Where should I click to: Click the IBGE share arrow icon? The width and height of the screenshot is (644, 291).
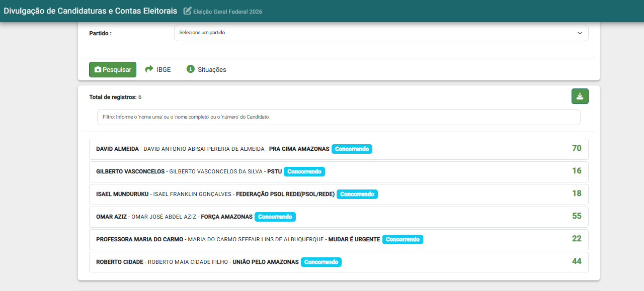(x=149, y=69)
